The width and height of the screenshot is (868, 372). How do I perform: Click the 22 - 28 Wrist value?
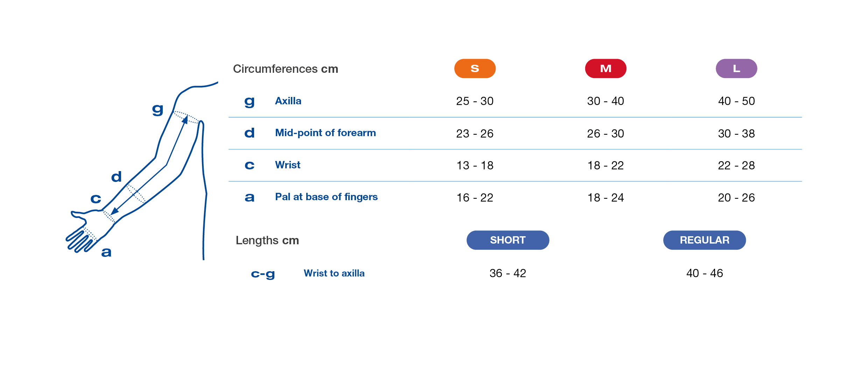[736, 165]
